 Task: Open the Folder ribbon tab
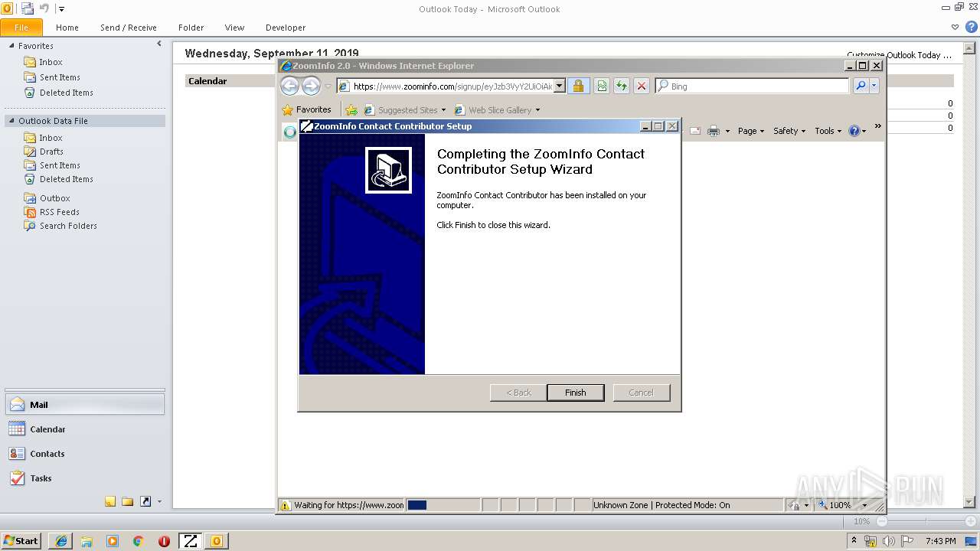[191, 28]
